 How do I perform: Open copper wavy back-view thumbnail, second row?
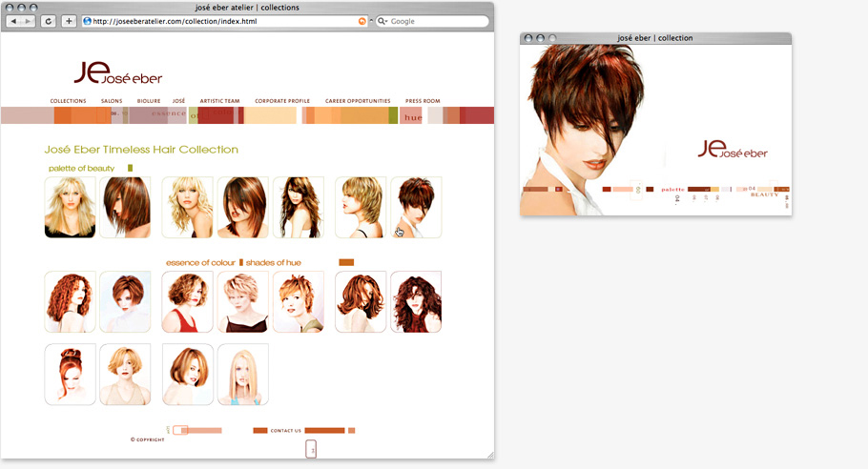(361, 302)
